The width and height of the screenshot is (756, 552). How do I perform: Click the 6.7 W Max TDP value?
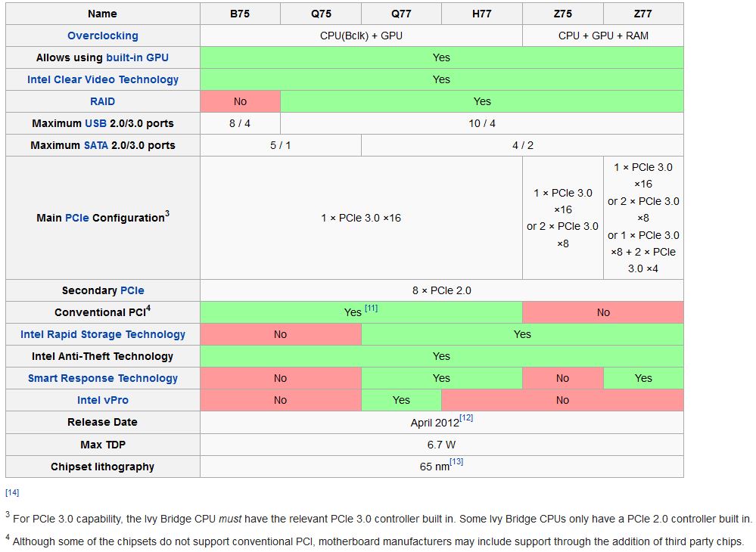[442, 445]
